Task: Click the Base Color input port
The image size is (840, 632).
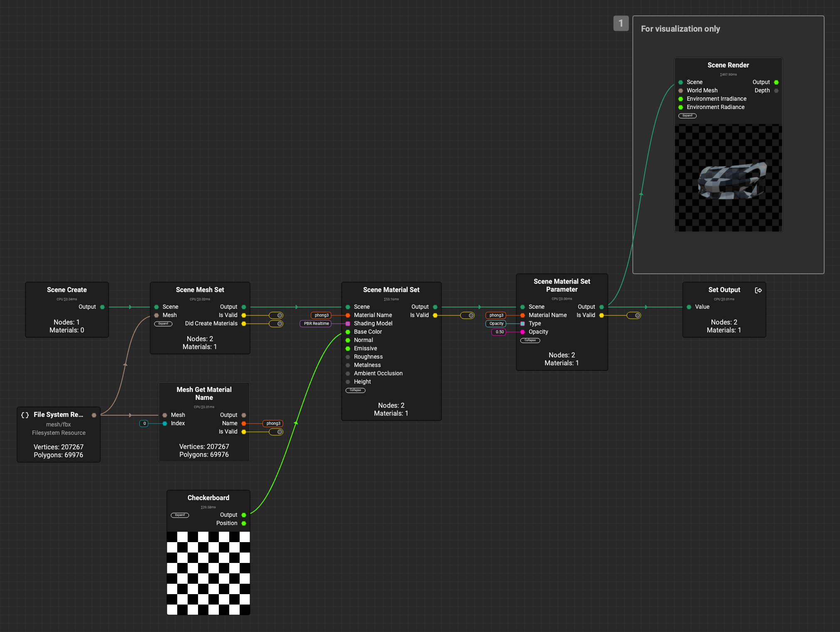Action: coord(348,332)
